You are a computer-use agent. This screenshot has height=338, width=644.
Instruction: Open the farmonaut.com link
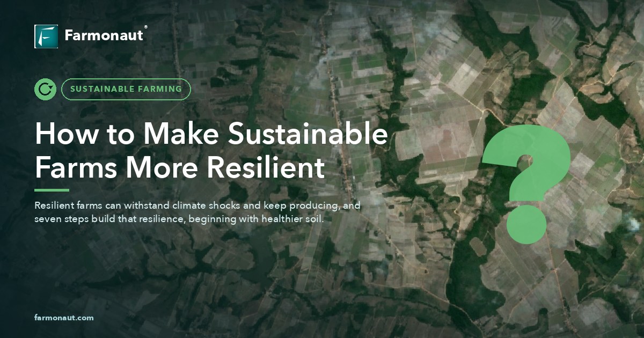(x=64, y=318)
